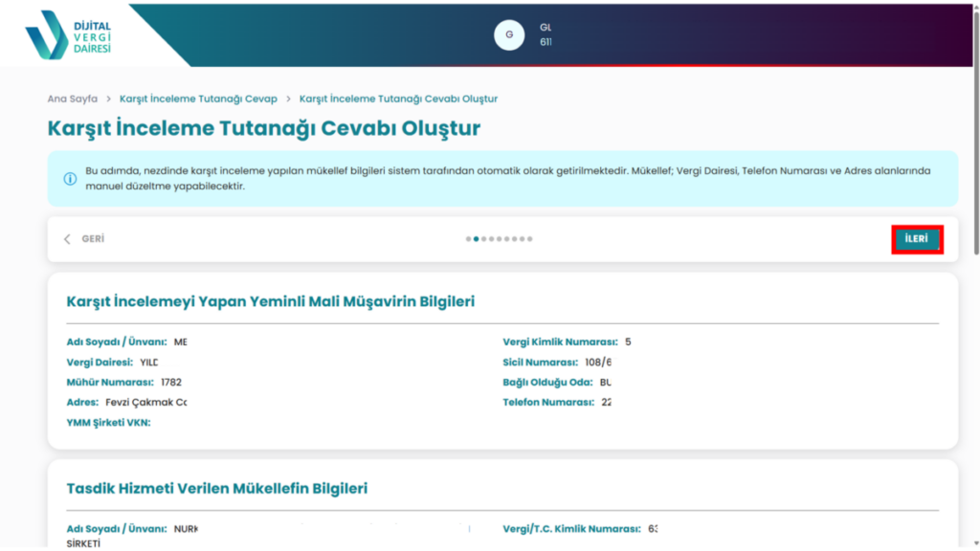The width and height of the screenshot is (980, 551).
Task: Click the back chevron beside GERİ
Action: click(67, 239)
